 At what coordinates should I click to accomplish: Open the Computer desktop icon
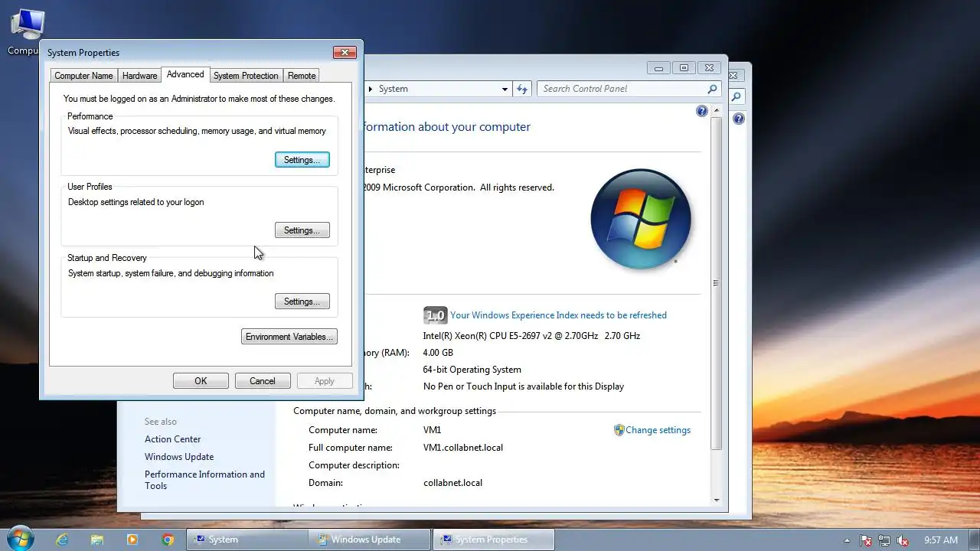(x=27, y=32)
